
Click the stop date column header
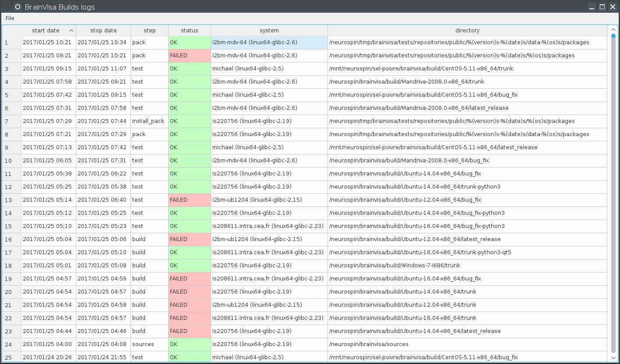(103, 31)
